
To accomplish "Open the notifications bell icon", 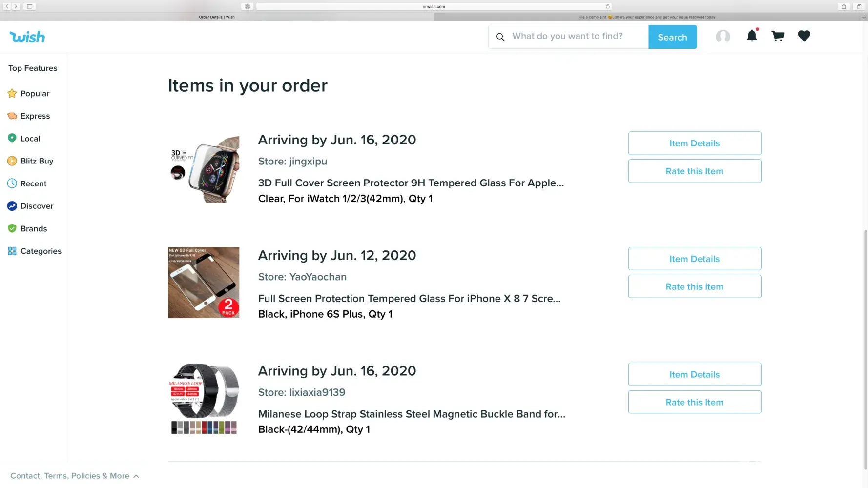I will 752,36.
